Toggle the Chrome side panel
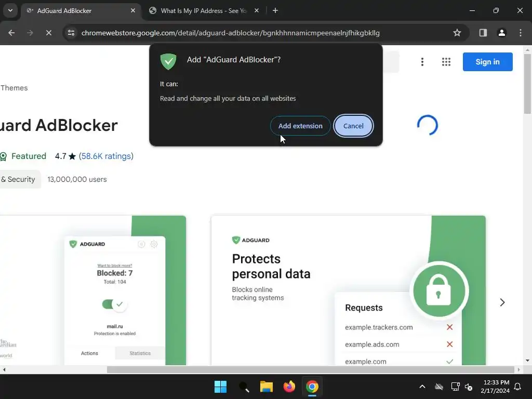Viewport: 532px width, 399px height. point(483,33)
